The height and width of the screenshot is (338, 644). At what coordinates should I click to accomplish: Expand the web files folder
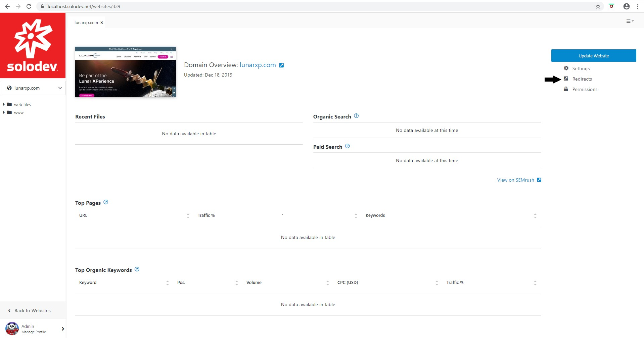click(4, 104)
